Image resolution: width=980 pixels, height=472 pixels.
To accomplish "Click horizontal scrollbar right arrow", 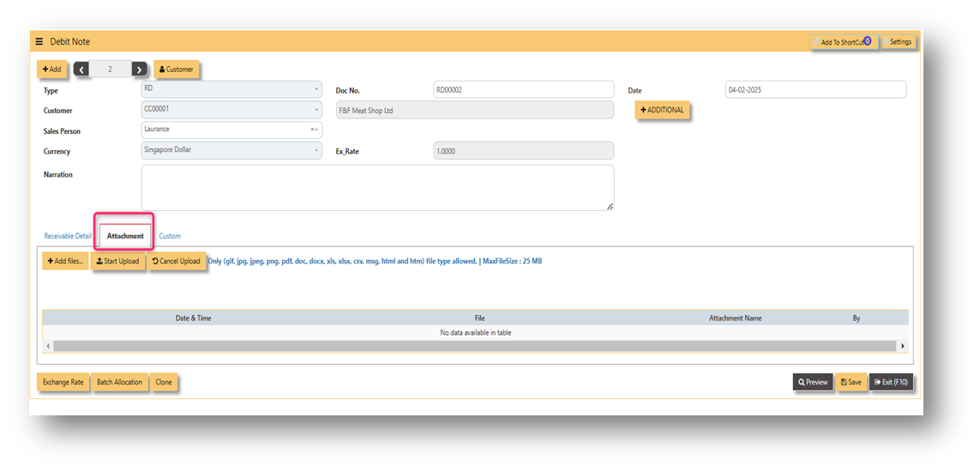I will pos(903,346).
